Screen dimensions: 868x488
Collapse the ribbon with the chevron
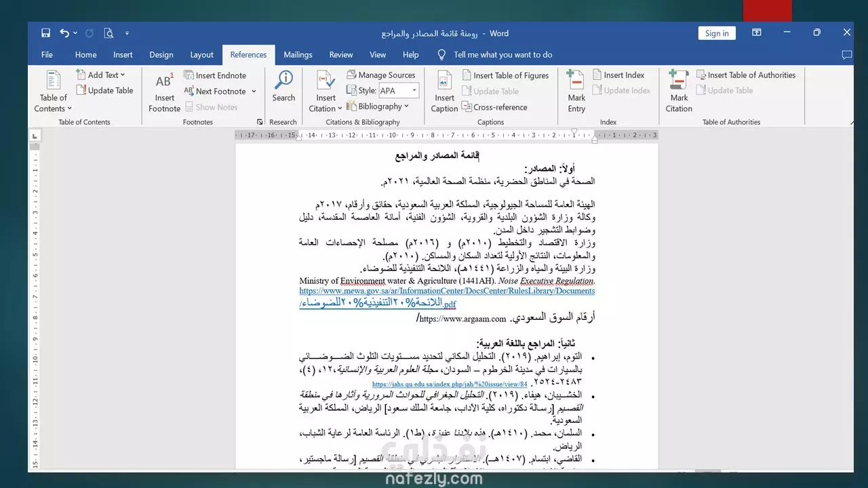tap(852, 122)
